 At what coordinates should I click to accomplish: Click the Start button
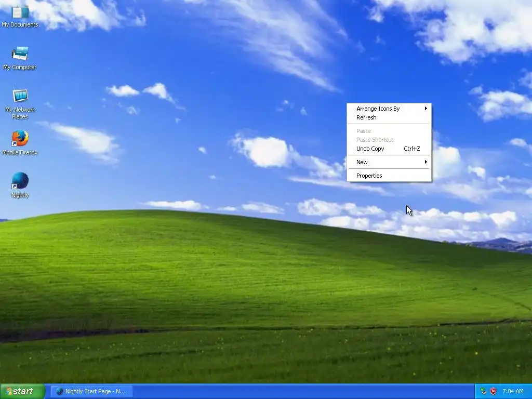22,391
